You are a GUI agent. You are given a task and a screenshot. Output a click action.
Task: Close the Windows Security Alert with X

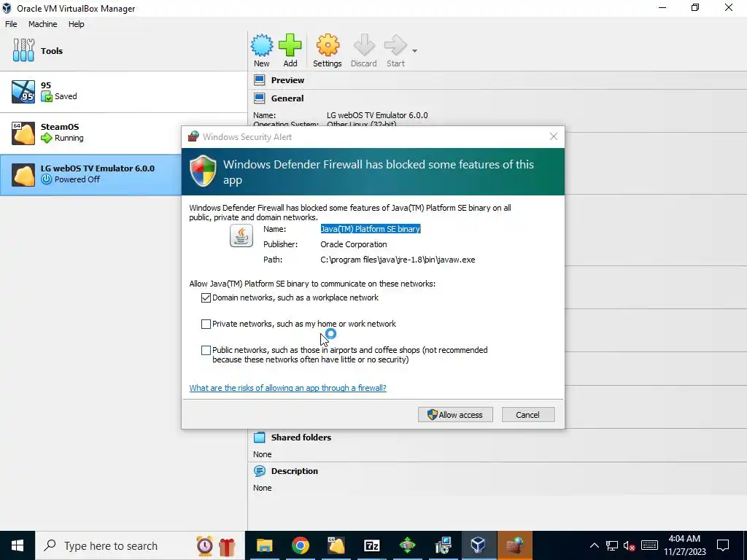(x=553, y=136)
